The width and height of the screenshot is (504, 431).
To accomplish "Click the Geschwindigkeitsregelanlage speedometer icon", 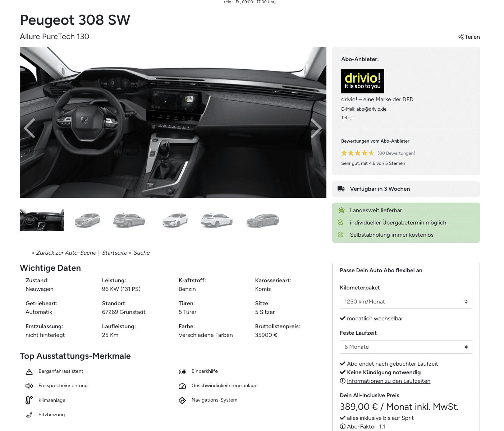I will coord(182,386).
